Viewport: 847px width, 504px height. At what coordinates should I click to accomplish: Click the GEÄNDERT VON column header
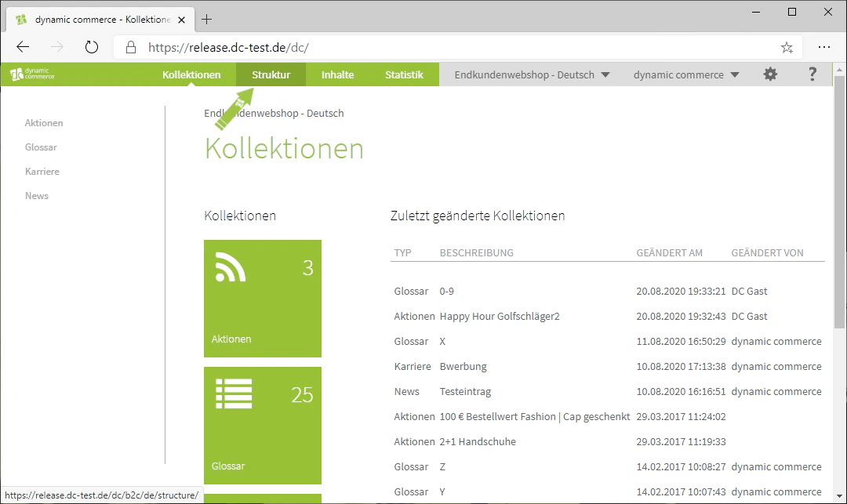[767, 252]
